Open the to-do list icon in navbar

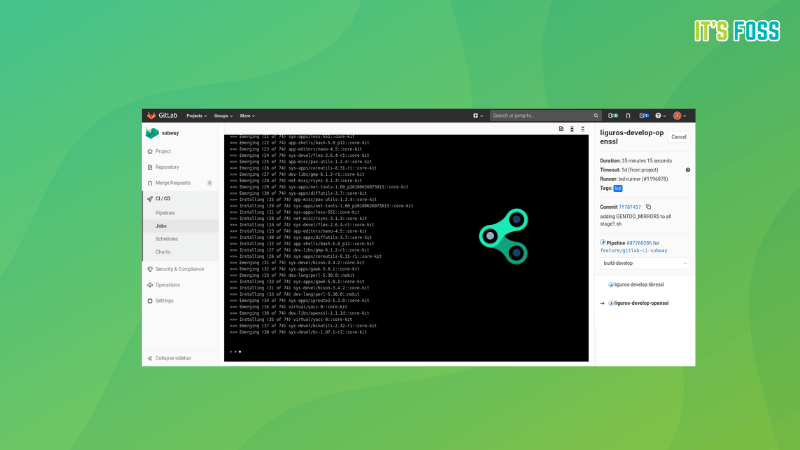[x=645, y=116]
